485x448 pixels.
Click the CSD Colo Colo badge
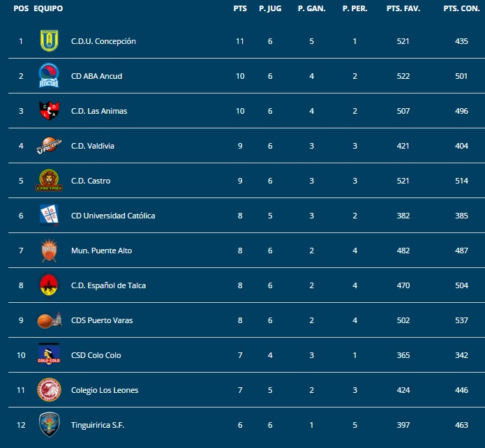49,355
